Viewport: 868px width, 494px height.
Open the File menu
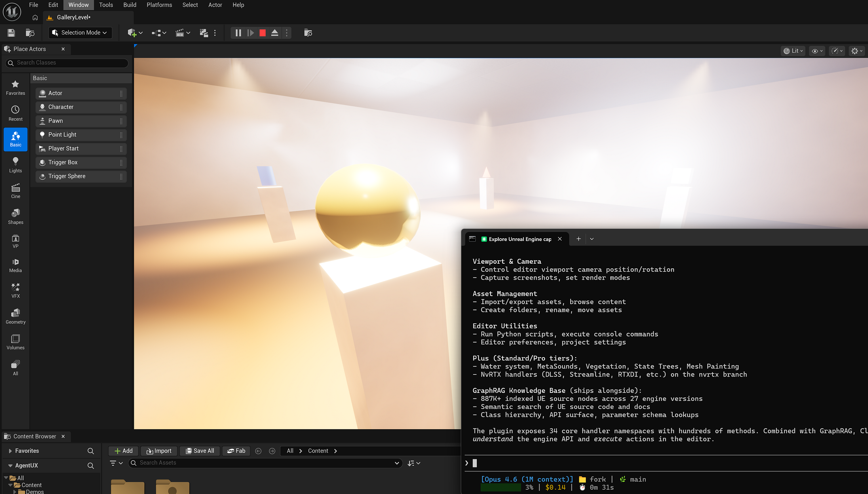click(33, 5)
